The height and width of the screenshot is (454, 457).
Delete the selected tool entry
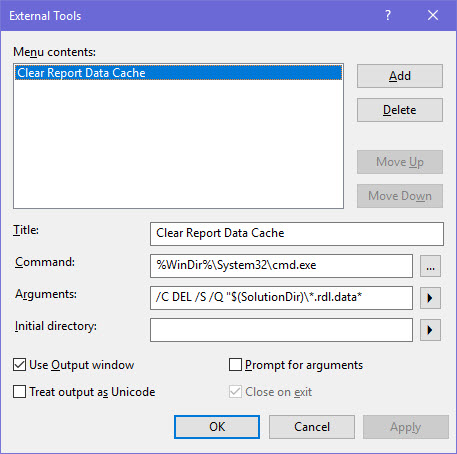point(400,110)
